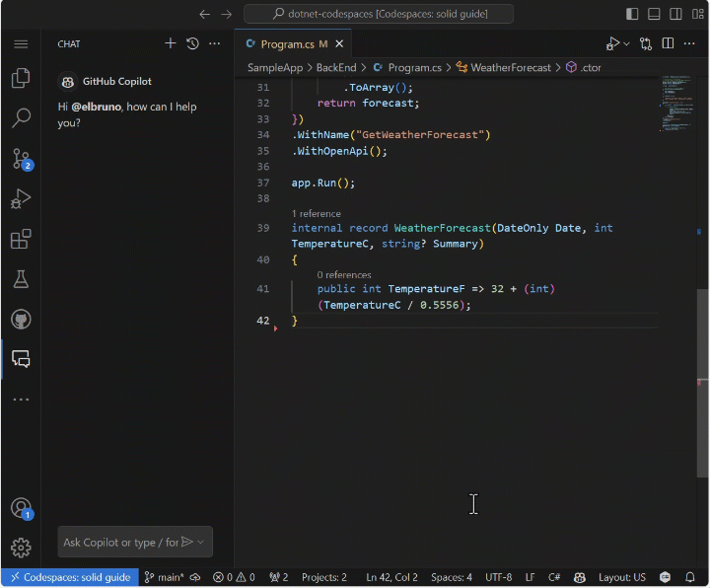Click Projects: 2 status item
Screen dimensions: 710x588
pyautogui.click(x=324, y=577)
